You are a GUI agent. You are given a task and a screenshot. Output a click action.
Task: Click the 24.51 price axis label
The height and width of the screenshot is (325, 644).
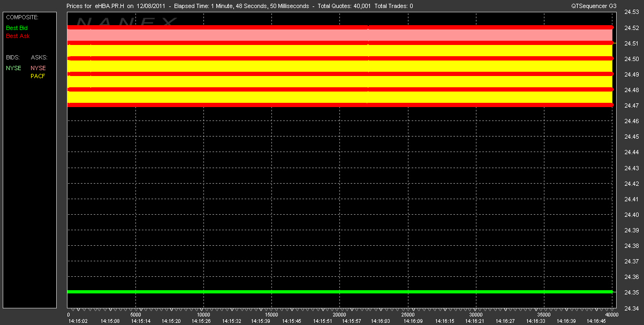click(631, 43)
